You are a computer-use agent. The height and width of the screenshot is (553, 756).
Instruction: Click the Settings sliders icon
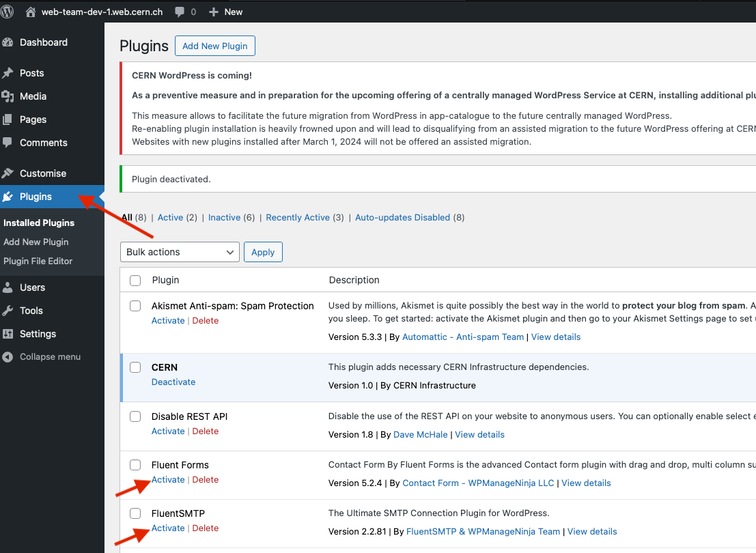click(8, 334)
